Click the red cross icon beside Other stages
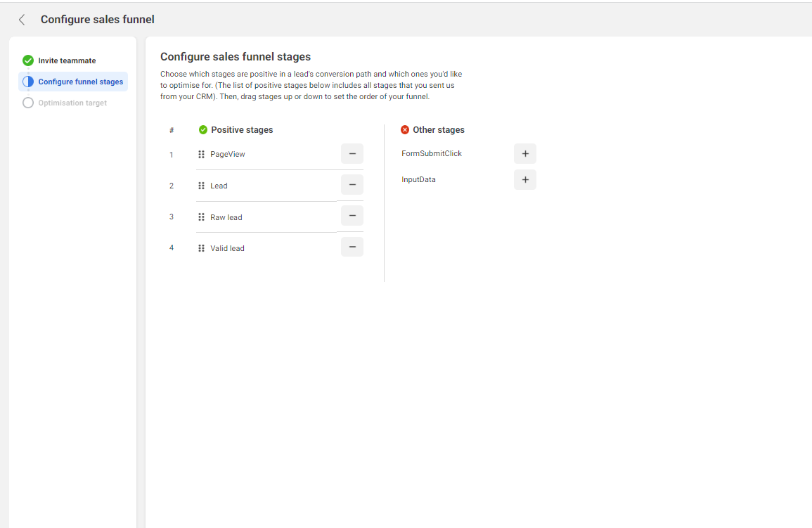The height and width of the screenshot is (528, 812). tap(405, 130)
